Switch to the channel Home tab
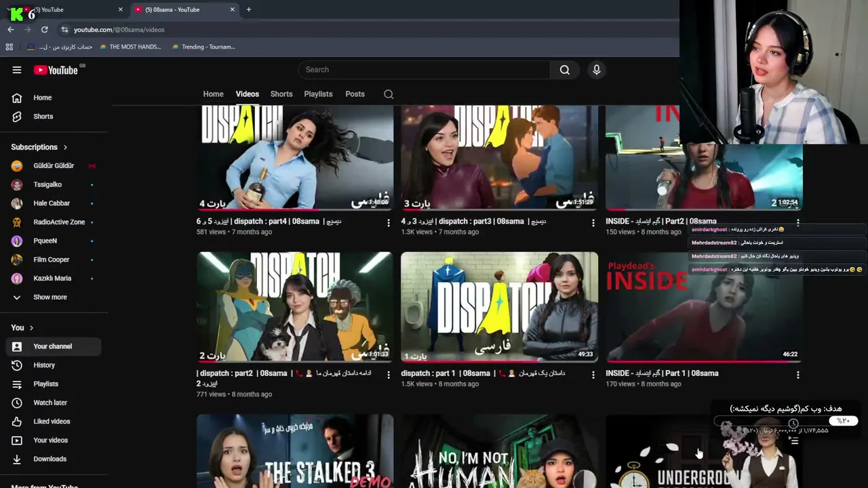Image resolution: width=868 pixels, height=488 pixels. click(213, 94)
